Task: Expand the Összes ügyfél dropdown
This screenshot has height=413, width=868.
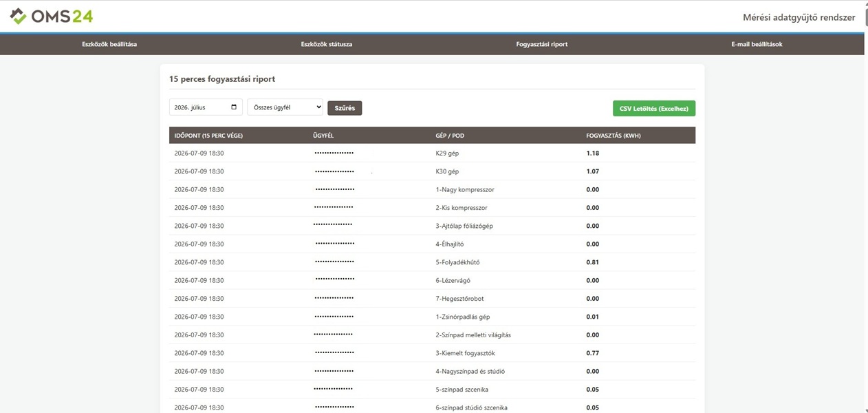Action: pyautogui.click(x=285, y=107)
